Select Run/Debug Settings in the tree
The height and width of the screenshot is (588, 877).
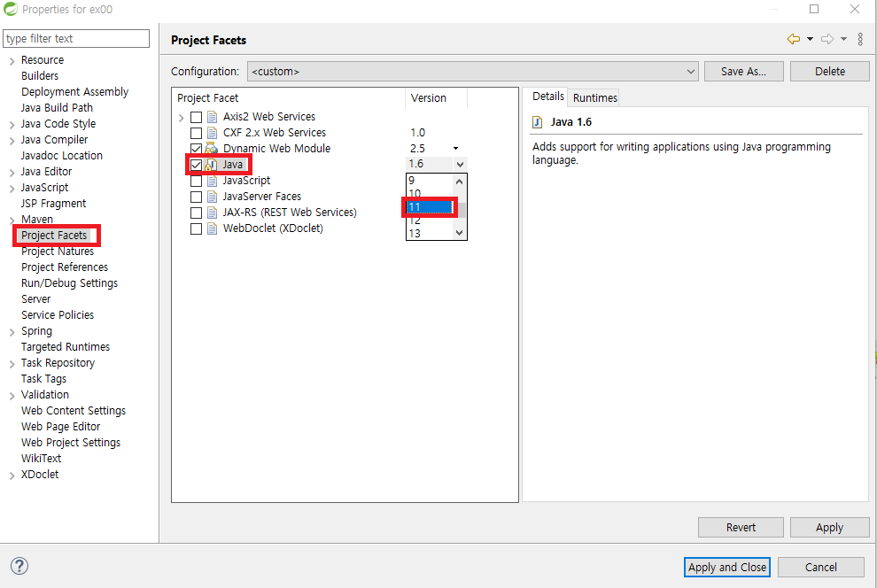point(69,283)
